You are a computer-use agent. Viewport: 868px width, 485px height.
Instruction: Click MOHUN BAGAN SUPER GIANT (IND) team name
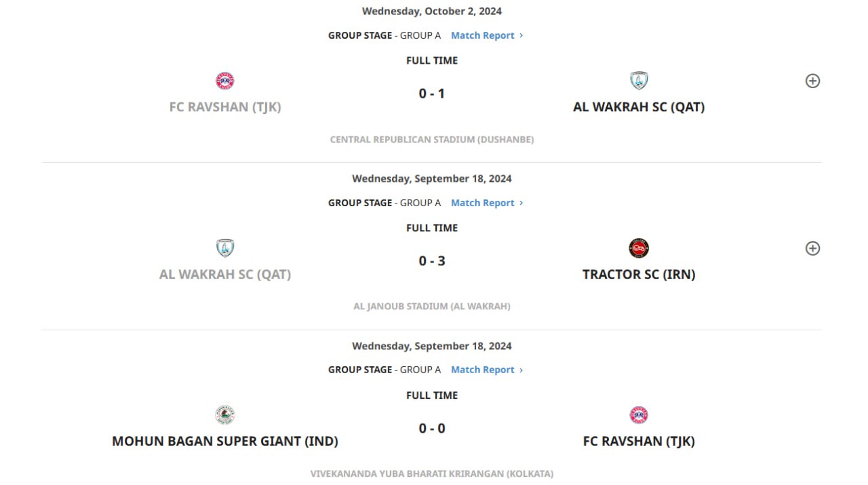pos(225,442)
